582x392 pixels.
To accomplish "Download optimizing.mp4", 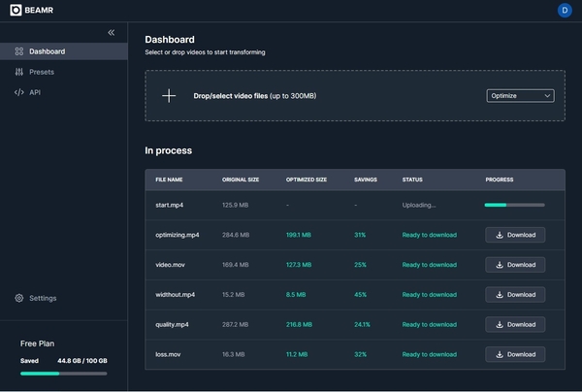I will (515, 235).
